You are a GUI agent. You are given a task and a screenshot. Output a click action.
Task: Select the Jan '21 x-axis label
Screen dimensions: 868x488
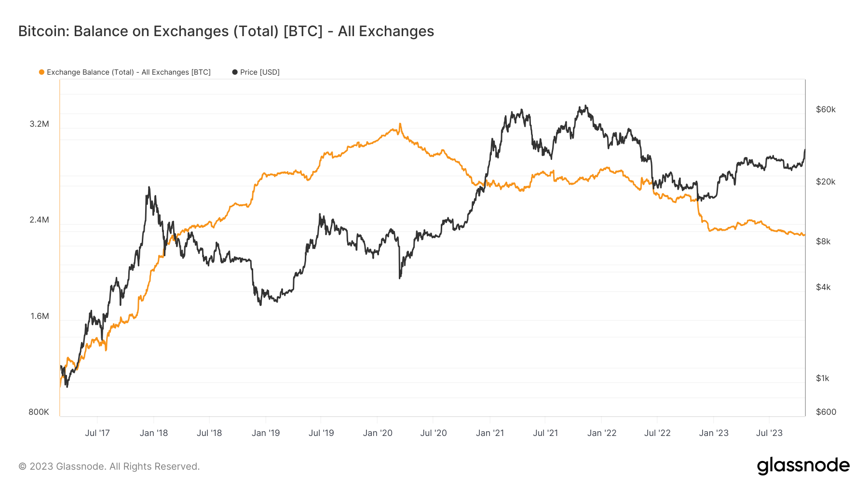[490, 433]
